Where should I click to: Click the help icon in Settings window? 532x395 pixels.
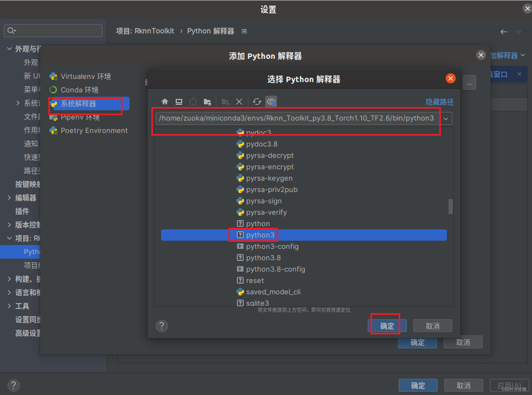click(13, 385)
